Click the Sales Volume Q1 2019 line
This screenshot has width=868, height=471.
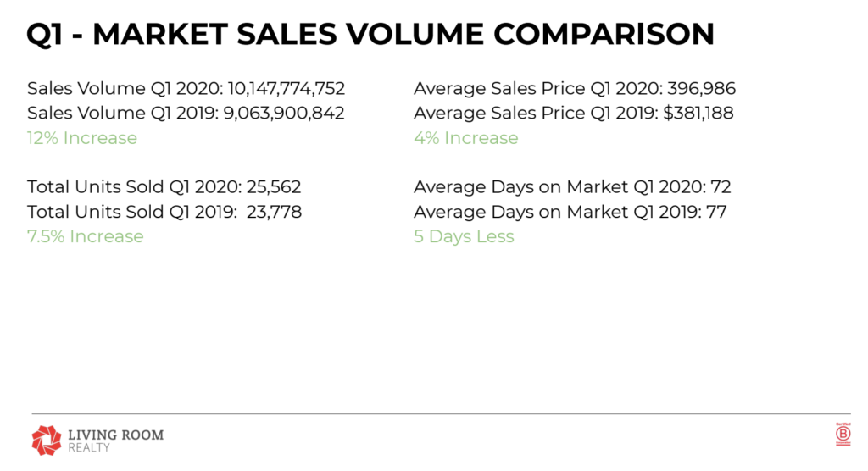click(x=186, y=113)
